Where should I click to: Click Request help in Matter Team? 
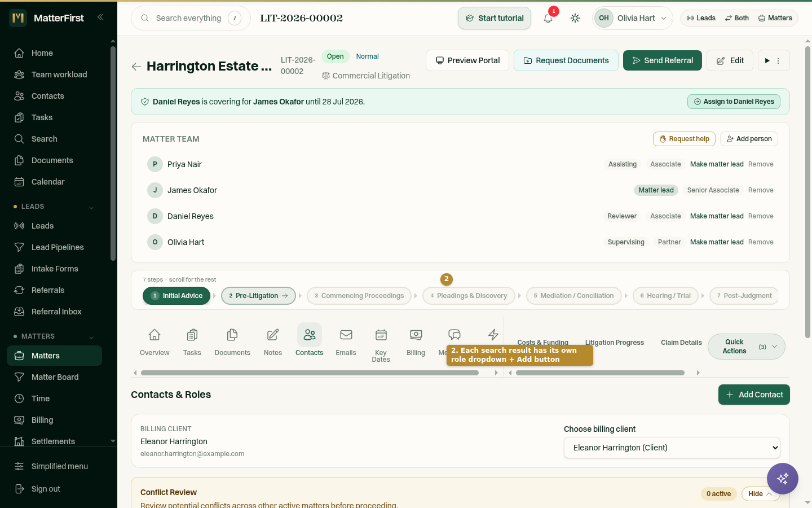(x=684, y=139)
